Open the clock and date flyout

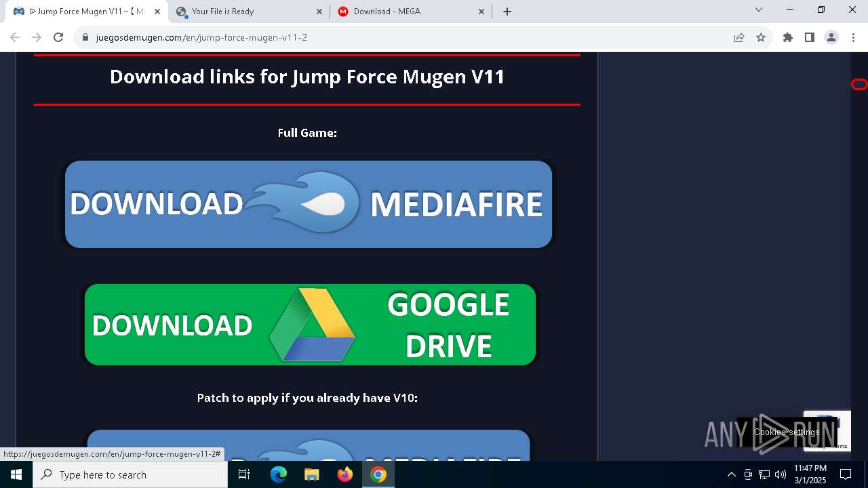tap(810, 474)
